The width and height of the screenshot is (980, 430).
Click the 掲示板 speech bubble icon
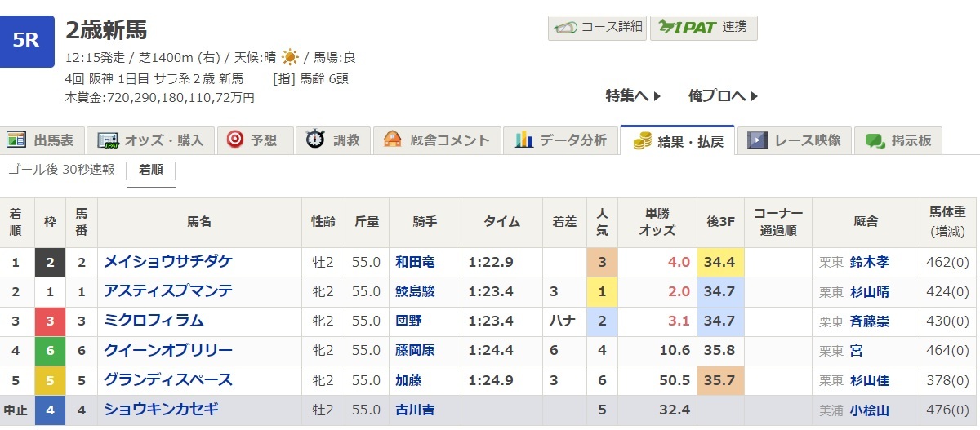(875, 140)
